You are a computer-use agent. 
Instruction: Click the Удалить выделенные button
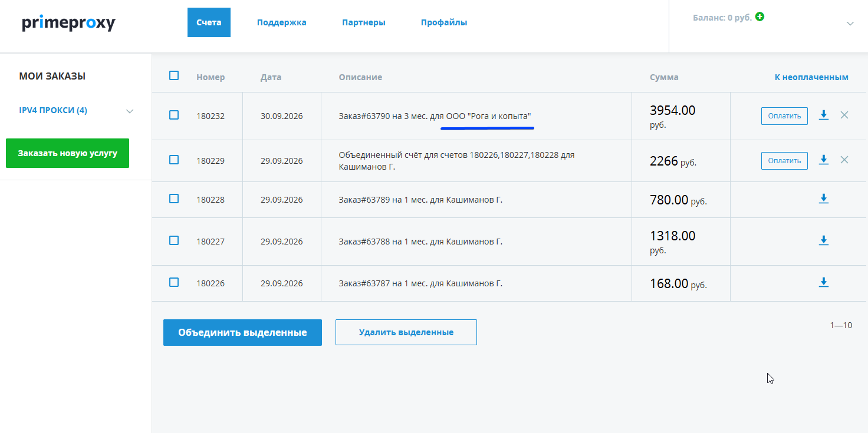pyautogui.click(x=406, y=332)
